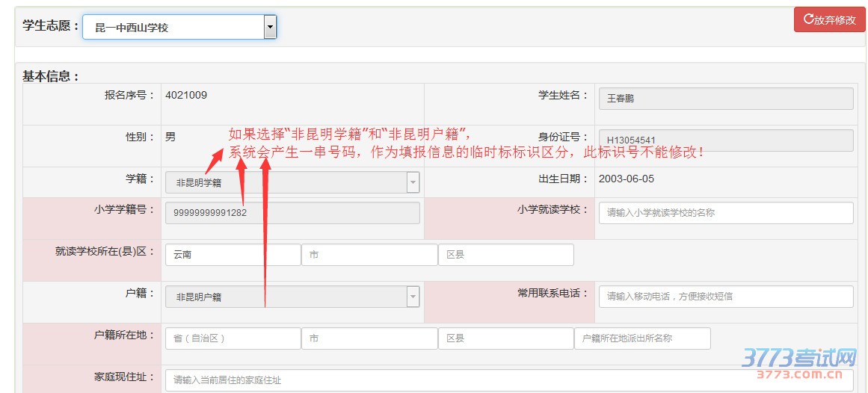Viewport: 868px width, 393px height.
Task: Expand the 户籍 dropdown showing 非昆明户籍
Action: point(292,297)
